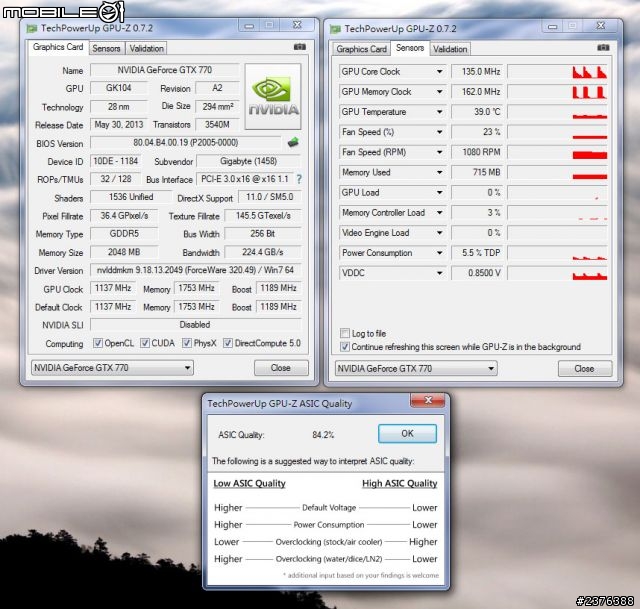The width and height of the screenshot is (640, 609).
Task: Click the GPU Core Clock history graph
Action: (557, 71)
